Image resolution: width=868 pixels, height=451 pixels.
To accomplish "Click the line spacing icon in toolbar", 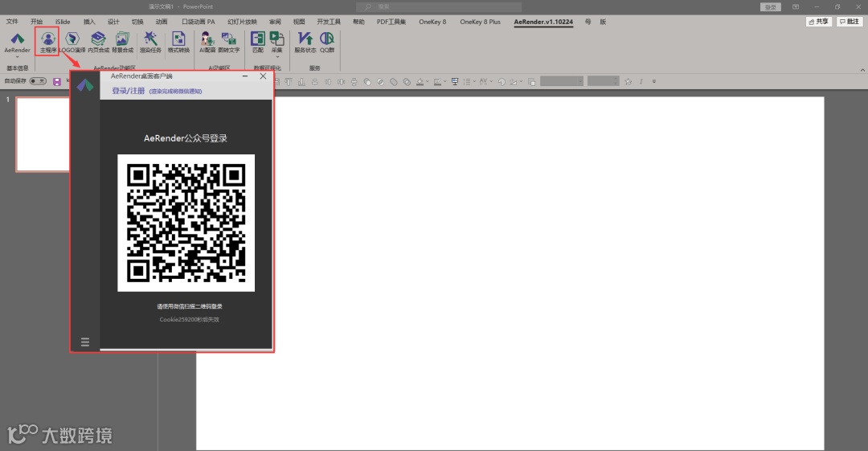I will pos(467,81).
